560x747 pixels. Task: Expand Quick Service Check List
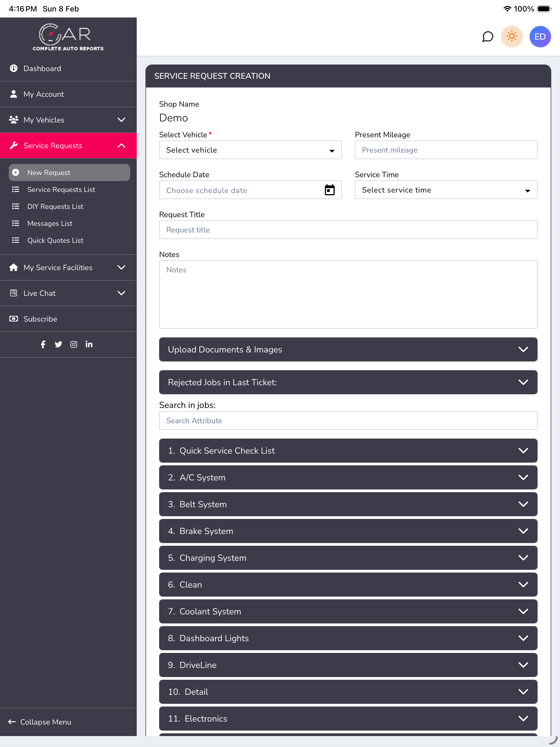pos(348,451)
